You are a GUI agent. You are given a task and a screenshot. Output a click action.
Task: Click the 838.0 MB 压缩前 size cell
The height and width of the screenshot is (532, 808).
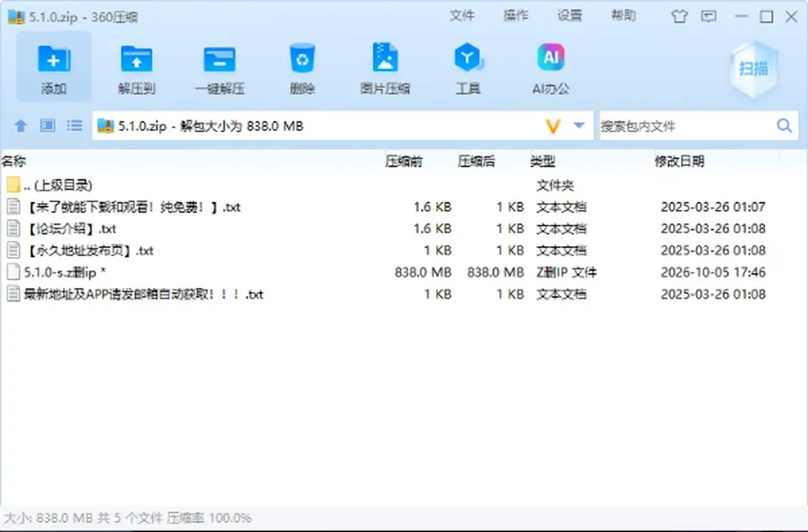(423, 272)
